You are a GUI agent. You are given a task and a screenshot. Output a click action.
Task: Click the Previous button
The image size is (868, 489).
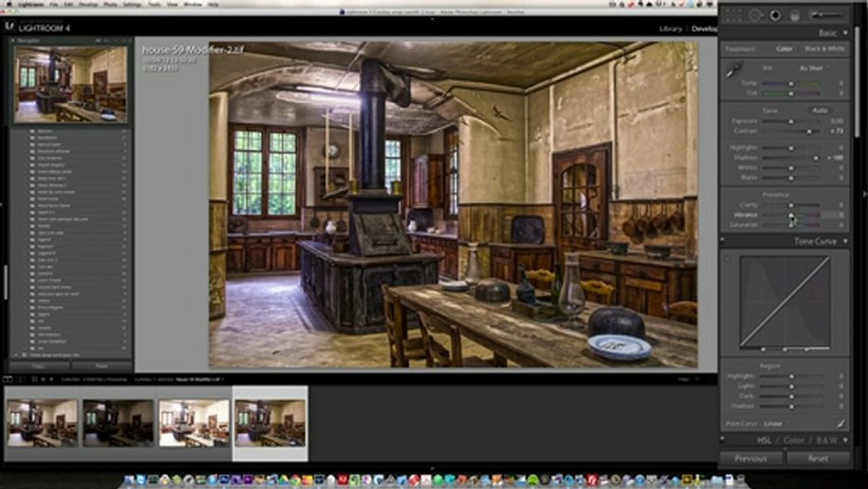pos(751,458)
